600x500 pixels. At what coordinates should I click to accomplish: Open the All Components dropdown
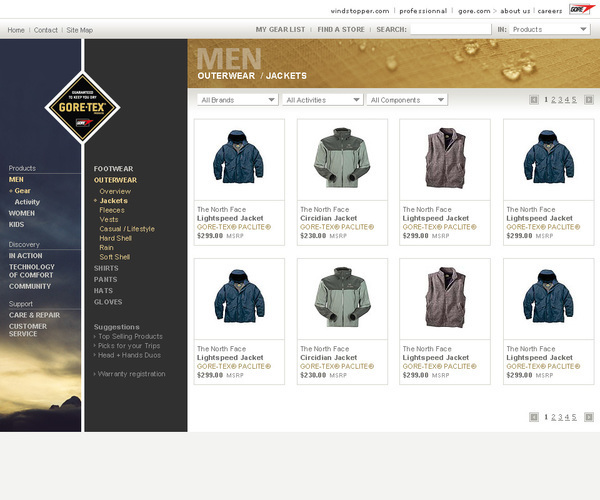click(x=407, y=100)
